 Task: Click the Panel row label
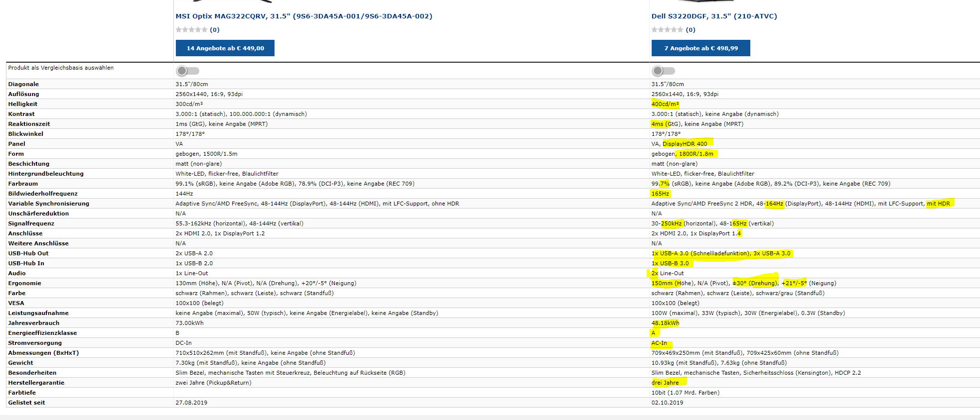tap(16, 144)
